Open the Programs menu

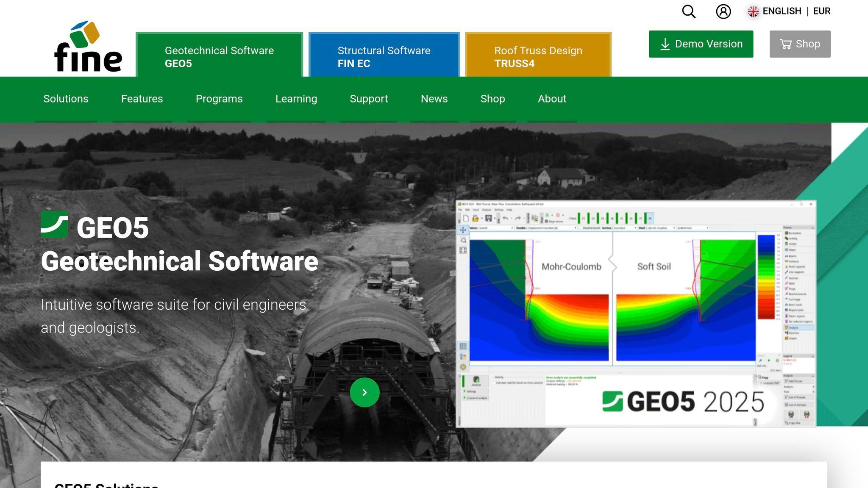click(x=219, y=99)
